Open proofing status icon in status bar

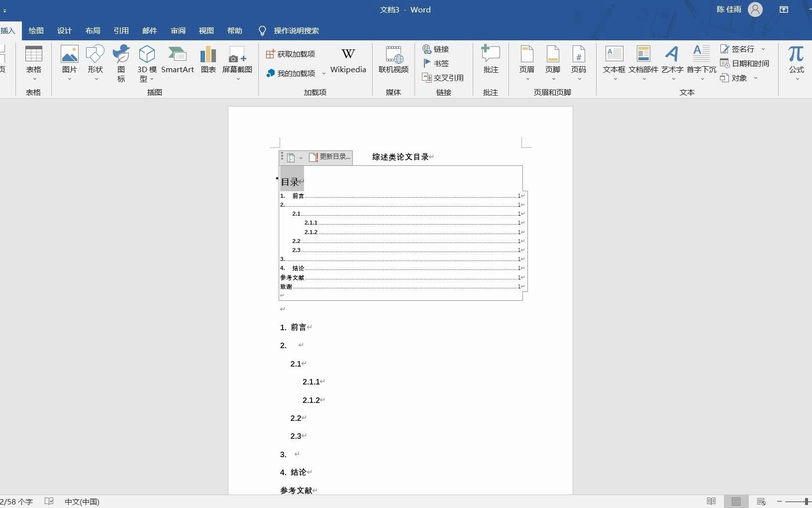pos(49,502)
